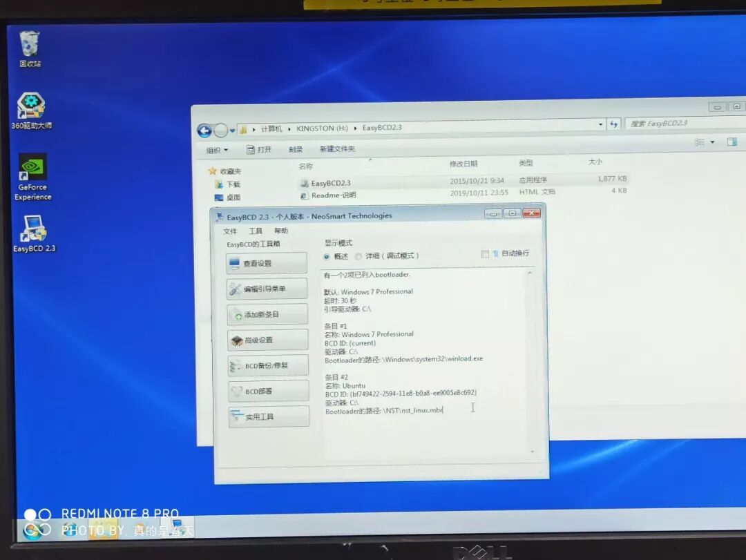Click the 打开 toolbar button
The height and width of the screenshot is (560, 746).
coord(258,149)
